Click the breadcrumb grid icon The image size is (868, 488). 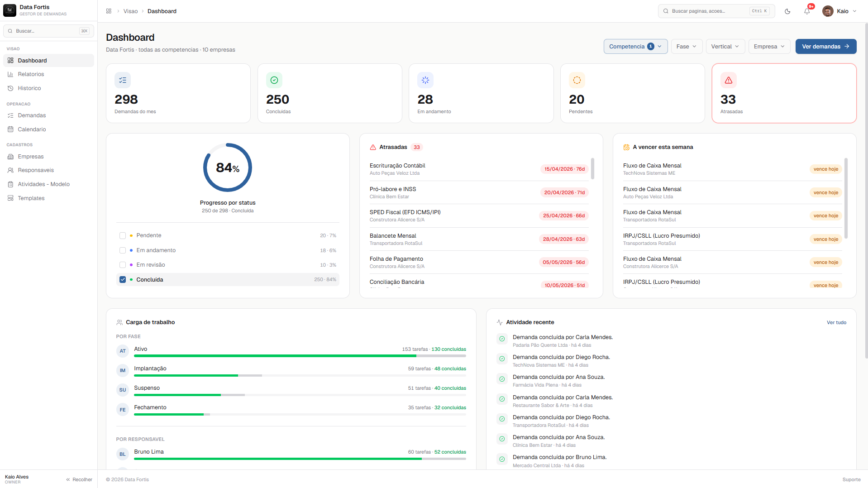pos(109,11)
